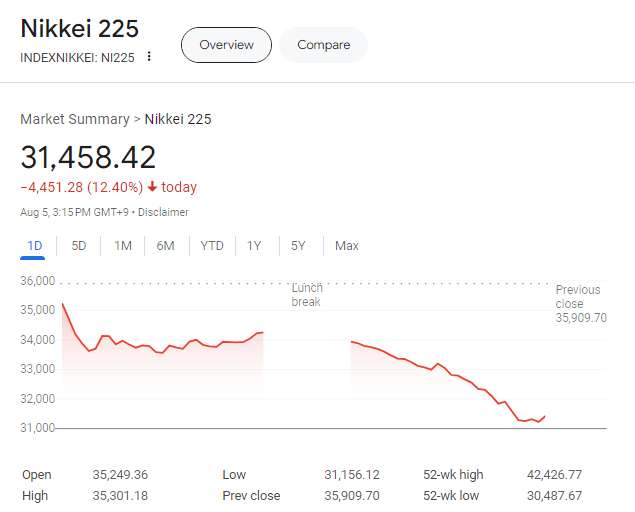The width and height of the screenshot is (635, 512).
Task: Open the Disclaimer link
Action: [163, 212]
